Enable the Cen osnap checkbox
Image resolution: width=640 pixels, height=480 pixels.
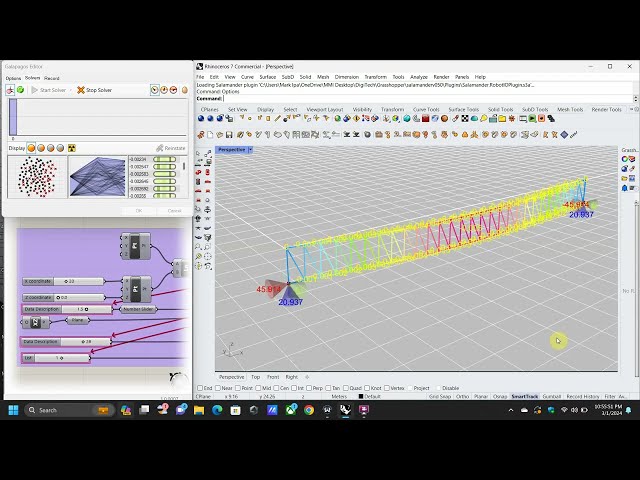click(276, 388)
